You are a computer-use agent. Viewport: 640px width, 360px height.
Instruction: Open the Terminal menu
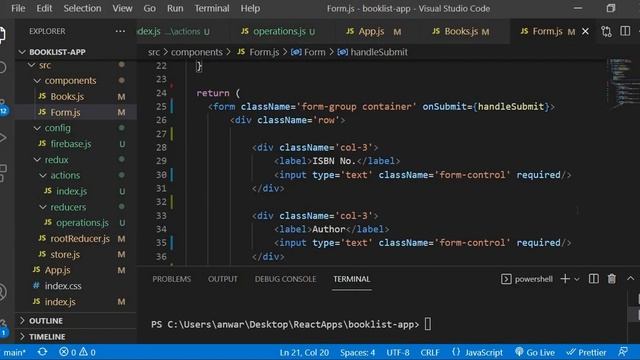coord(211,8)
